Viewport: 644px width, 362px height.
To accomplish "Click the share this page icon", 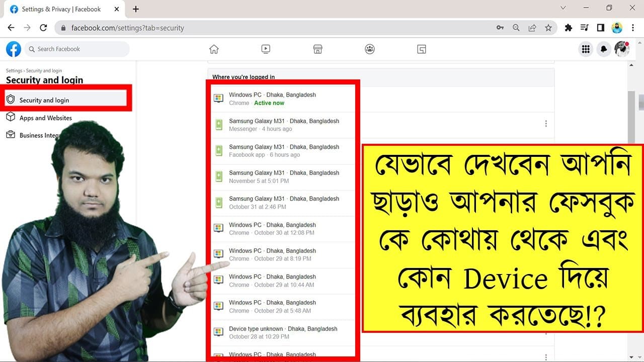I will click(x=532, y=28).
